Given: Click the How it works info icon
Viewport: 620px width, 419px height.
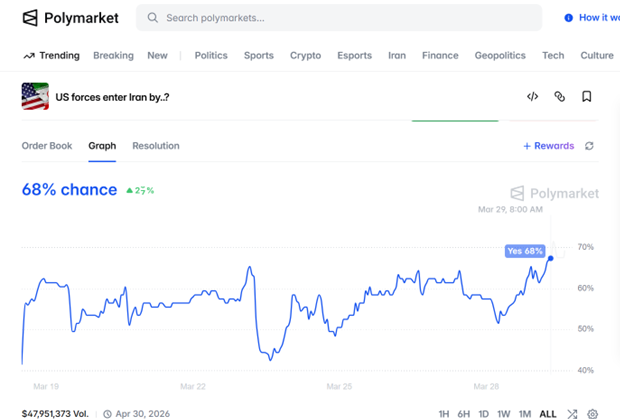Looking at the screenshot, I should [569, 18].
